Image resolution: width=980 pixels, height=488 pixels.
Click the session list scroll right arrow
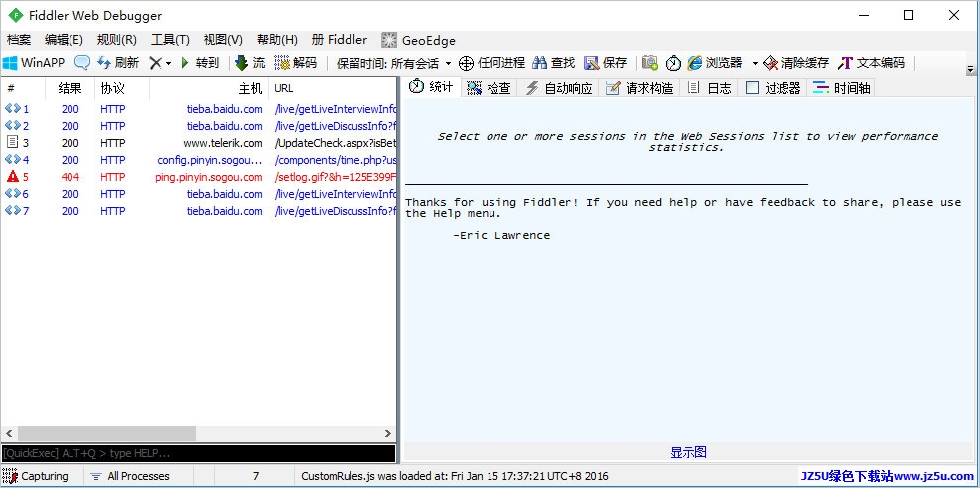pyautogui.click(x=388, y=433)
